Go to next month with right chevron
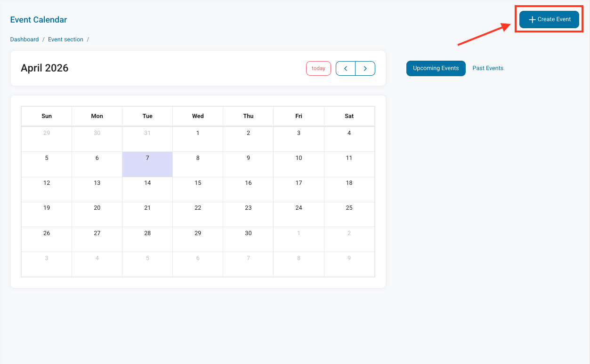 [x=365, y=68]
